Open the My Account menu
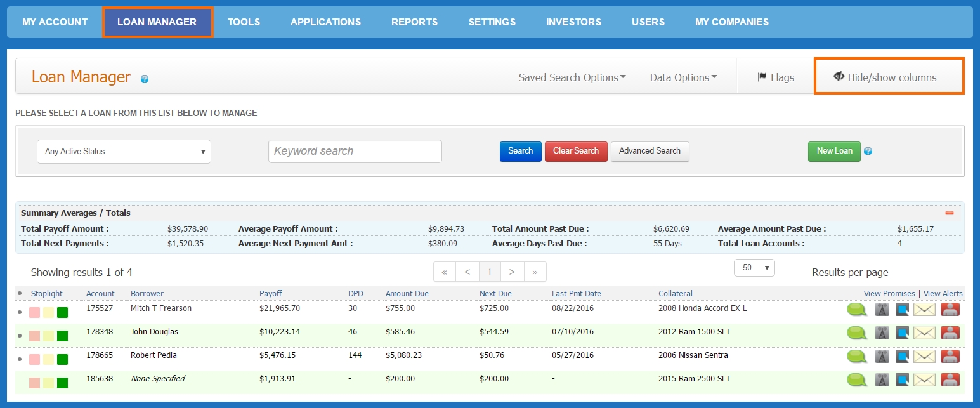Image resolution: width=980 pixels, height=408 pixels. tap(55, 22)
